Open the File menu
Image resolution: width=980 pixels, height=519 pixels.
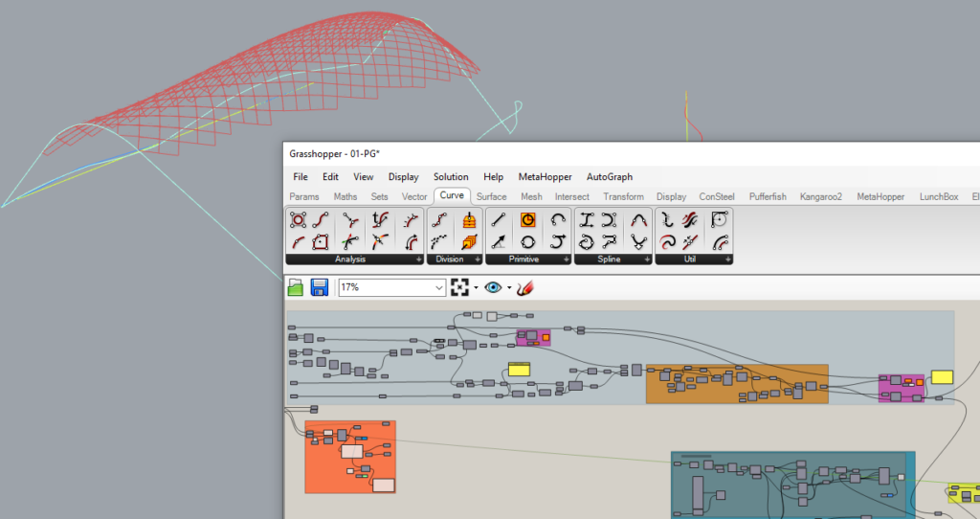[301, 177]
